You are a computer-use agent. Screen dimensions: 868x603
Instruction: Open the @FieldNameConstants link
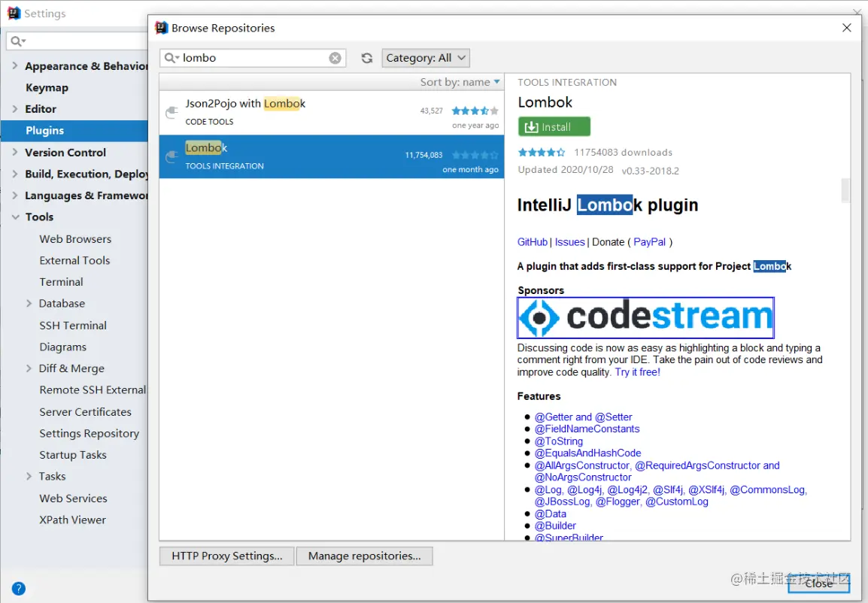pos(587,429)
